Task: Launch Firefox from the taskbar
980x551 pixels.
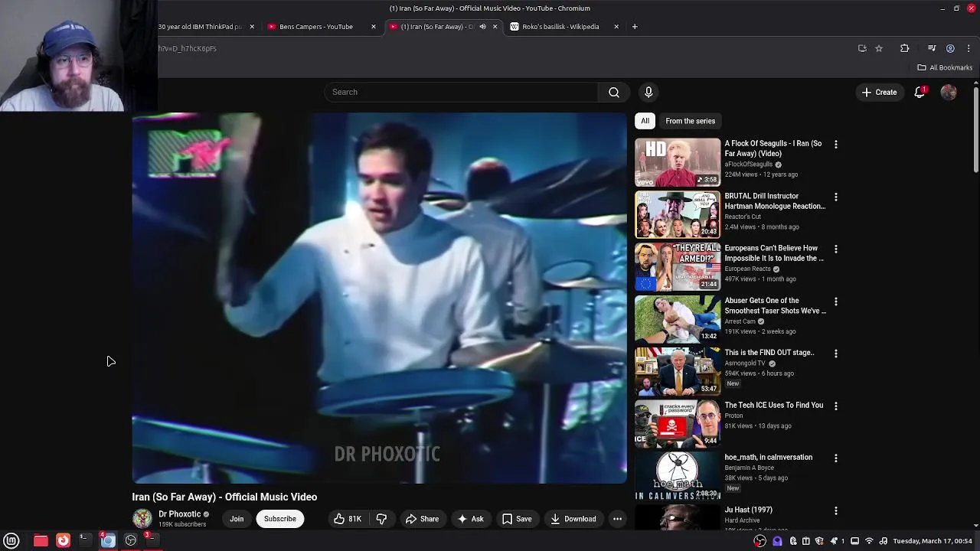Action: [63, 540]
